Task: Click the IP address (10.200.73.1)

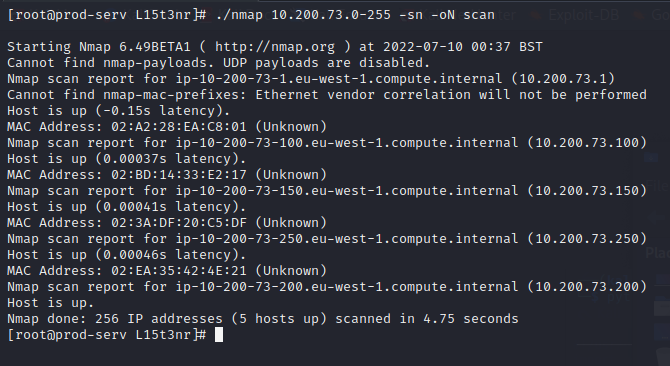Action: [563, 79]
